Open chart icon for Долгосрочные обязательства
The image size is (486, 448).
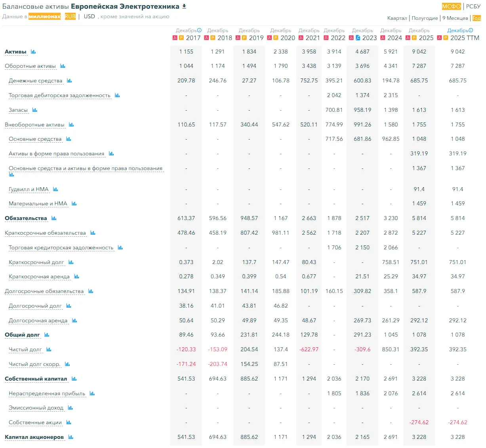point(91,291)
